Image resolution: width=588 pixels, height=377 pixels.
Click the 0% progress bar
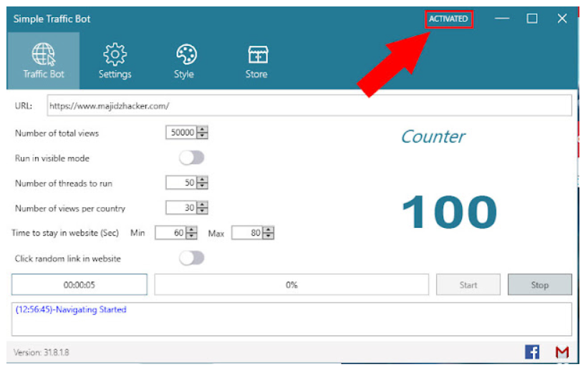291,285
